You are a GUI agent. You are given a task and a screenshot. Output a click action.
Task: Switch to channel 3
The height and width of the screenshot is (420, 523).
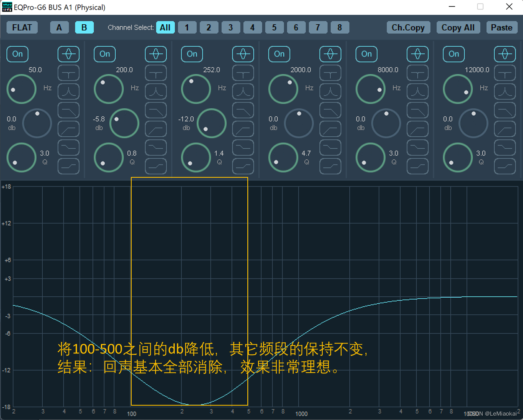[231, 27]
